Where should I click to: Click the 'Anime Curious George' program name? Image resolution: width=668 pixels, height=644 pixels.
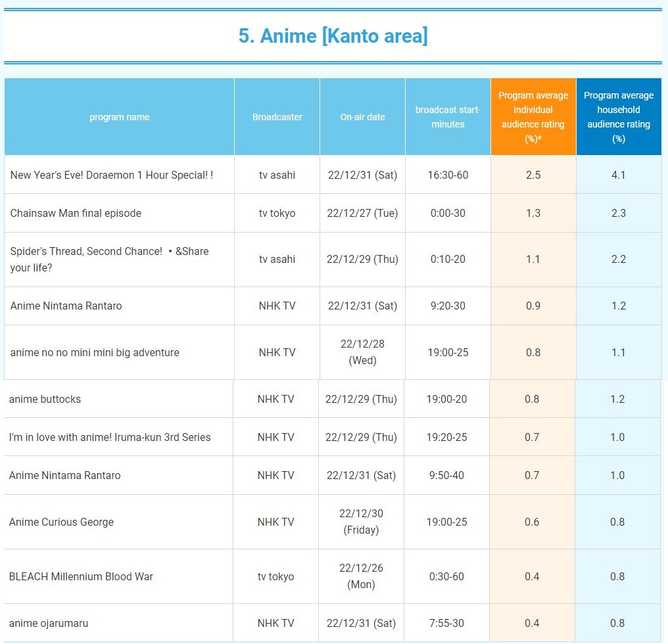(61, 522)
